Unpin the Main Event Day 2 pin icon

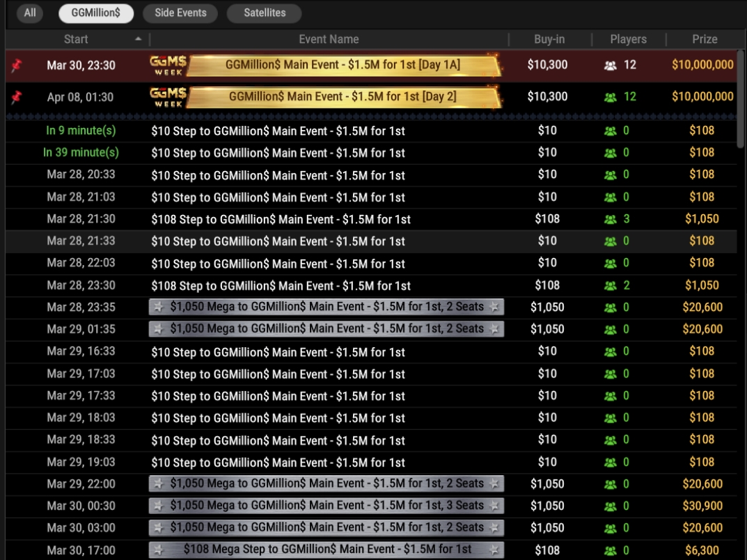[x=17, y=97]
